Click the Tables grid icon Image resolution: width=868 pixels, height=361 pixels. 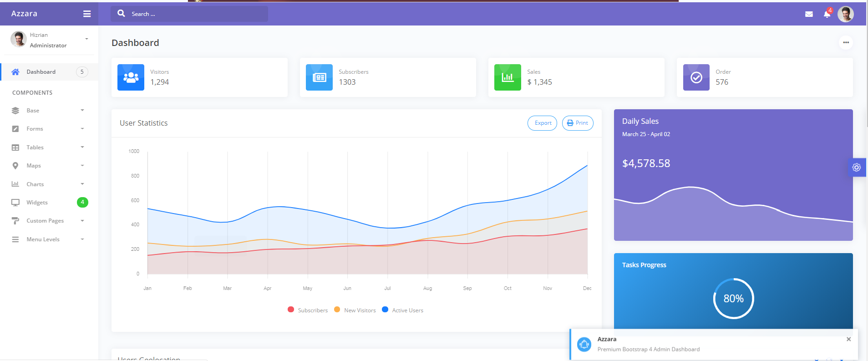15,147
